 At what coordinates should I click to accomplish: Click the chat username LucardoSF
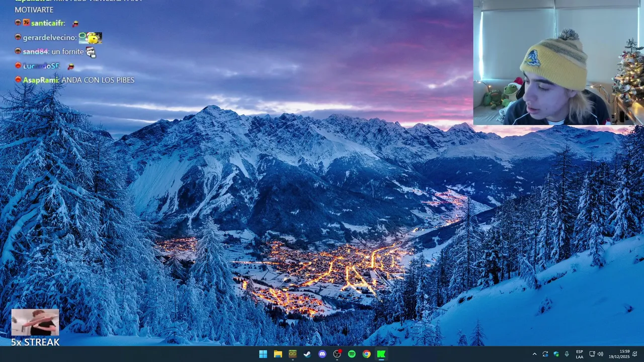pyautogui.click(x=42, y=66)
